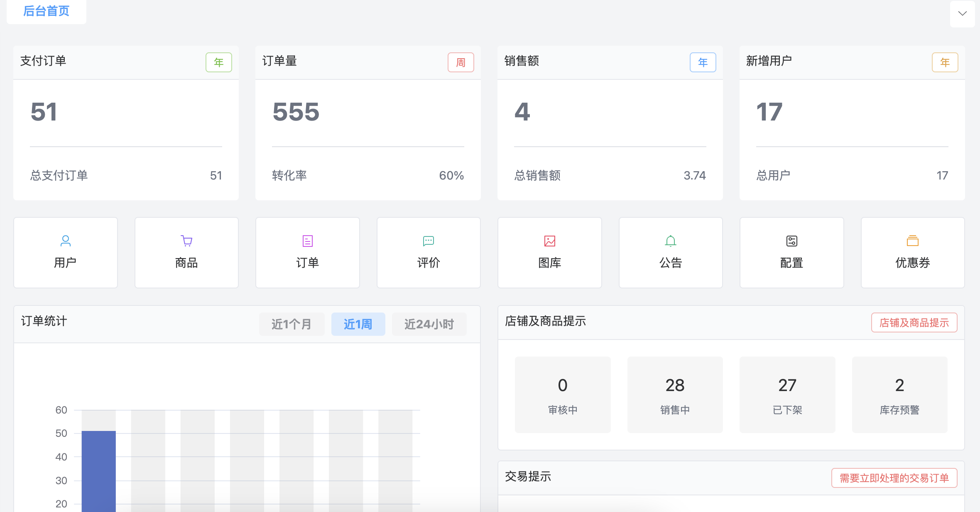Click the 用户 shortcut label
This screenshot has width=980, height=512.
tap(65, 263)
